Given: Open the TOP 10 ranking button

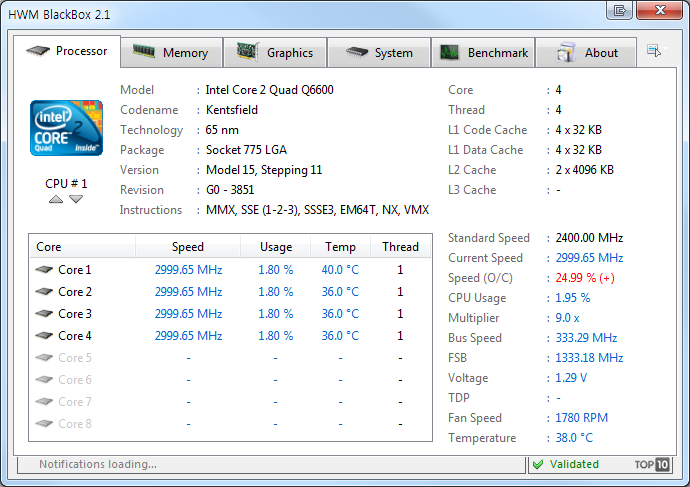Looking at the screenshot, I should point(652,464).
